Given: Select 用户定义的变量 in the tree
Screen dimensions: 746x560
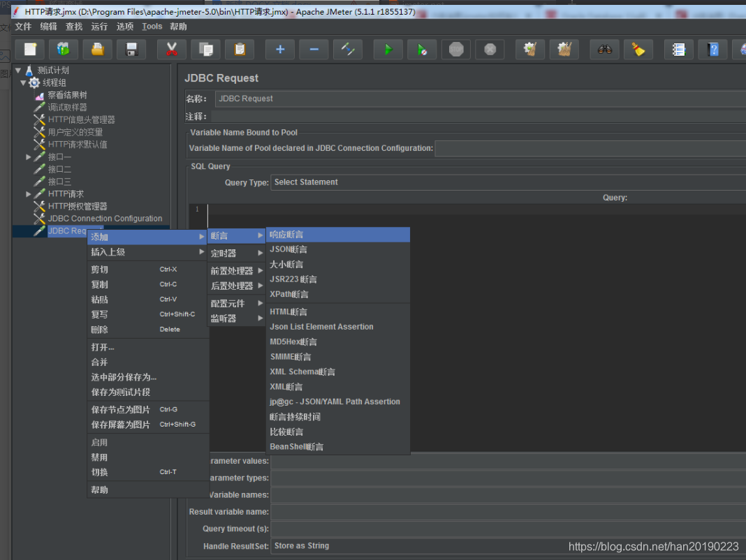Looking at the screenshot, I should [75, 132].
